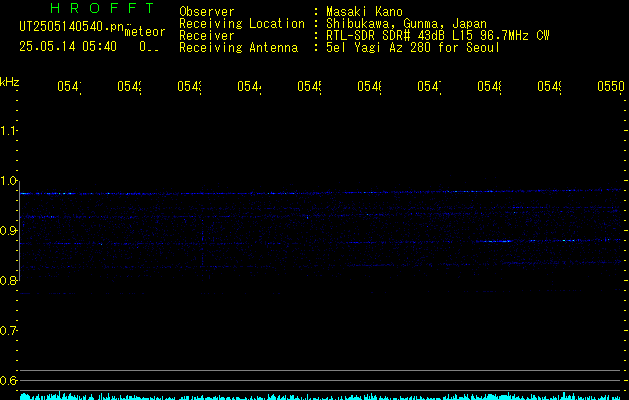The image size is (629, 400).
Task: Click the 1.0 kHz axis label
Action: tap(8, 181)
